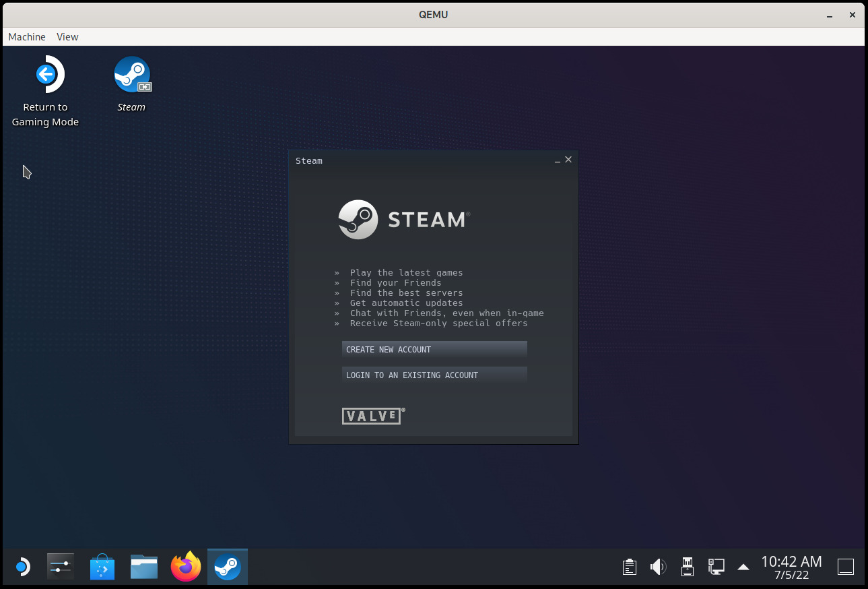Open the volume control in the system tray
This screenshot has width=868, height=589.
658,567
